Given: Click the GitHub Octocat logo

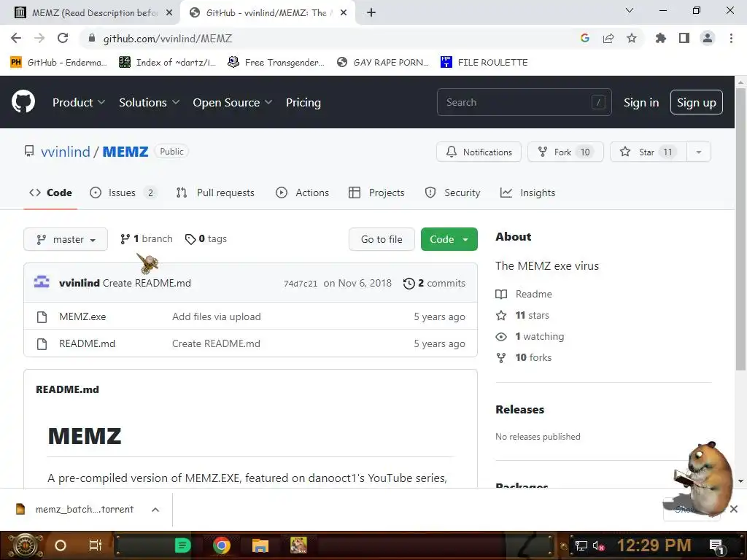Looking at the screenshot, I should click(23, 101).
